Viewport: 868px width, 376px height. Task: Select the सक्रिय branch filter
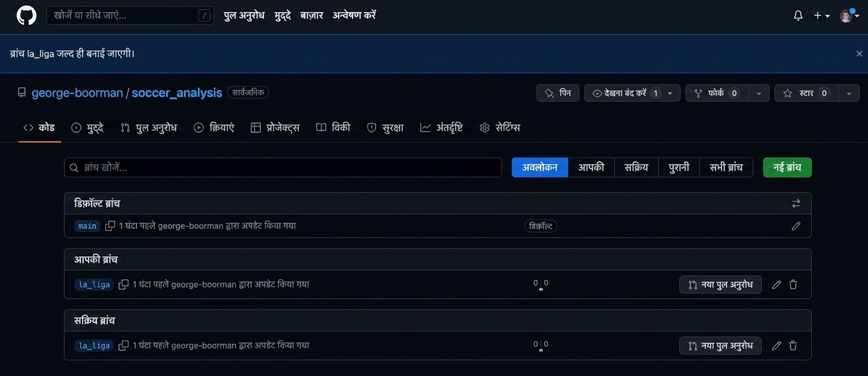click(x=637, y=168)
